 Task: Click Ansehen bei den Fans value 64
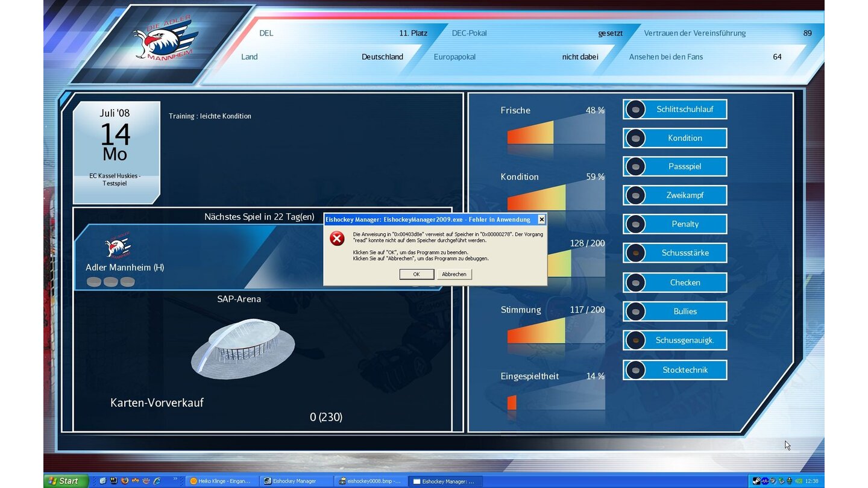(777, 57)
